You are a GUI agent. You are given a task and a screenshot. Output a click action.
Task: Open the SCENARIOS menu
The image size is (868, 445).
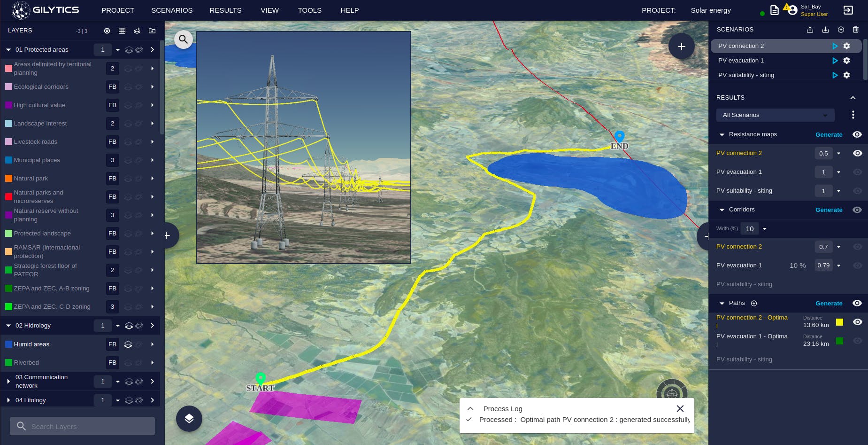tap(172, 10)
